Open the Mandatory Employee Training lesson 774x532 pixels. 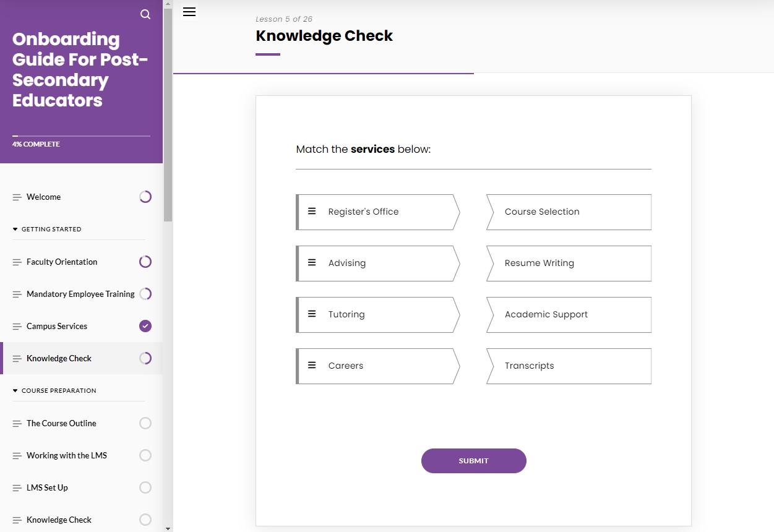click(x=80, y=294)
